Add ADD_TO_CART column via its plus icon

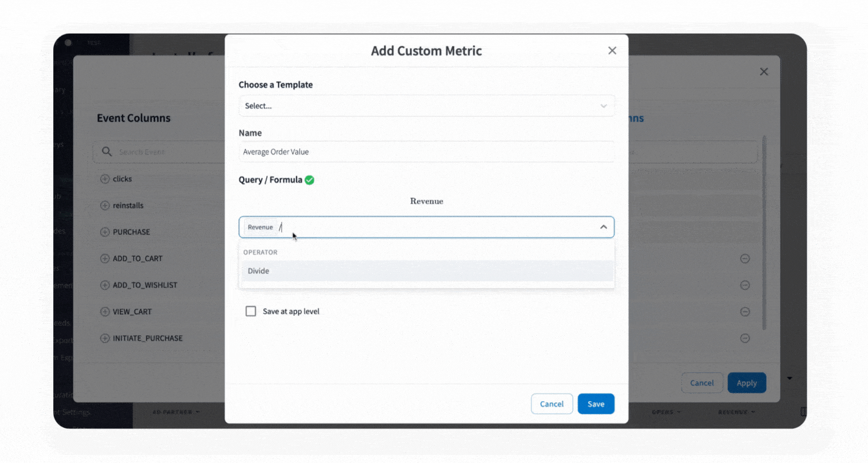point(105,259)
